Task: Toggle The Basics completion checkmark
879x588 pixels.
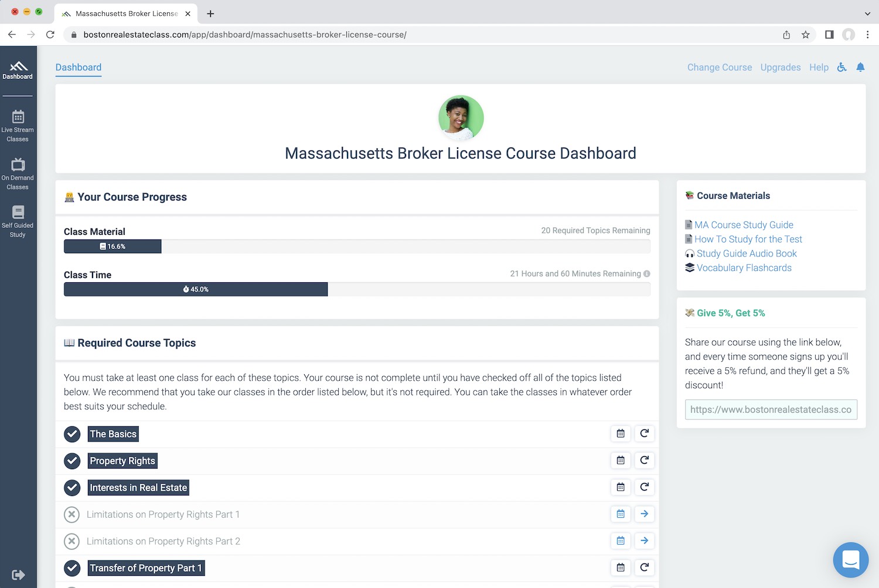Action: [72, 434]
